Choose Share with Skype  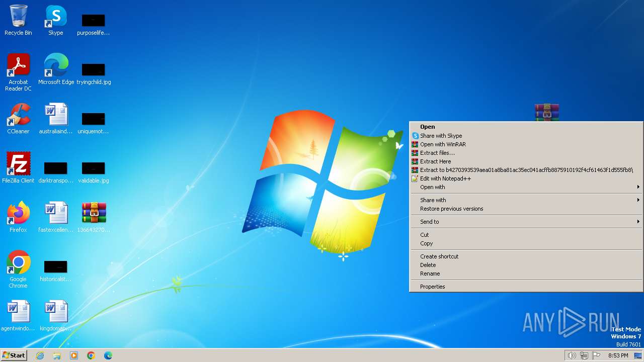pos(526,136)
